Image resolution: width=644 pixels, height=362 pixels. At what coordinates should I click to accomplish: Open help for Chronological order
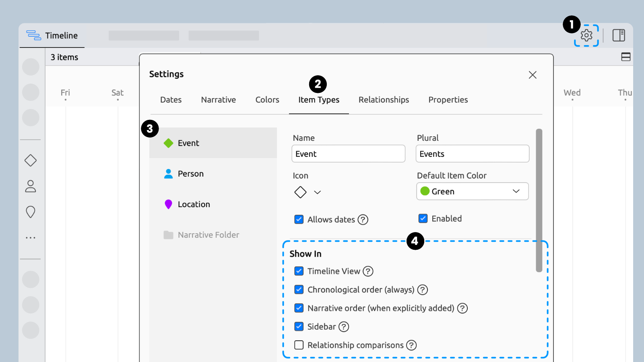[422, 290]
